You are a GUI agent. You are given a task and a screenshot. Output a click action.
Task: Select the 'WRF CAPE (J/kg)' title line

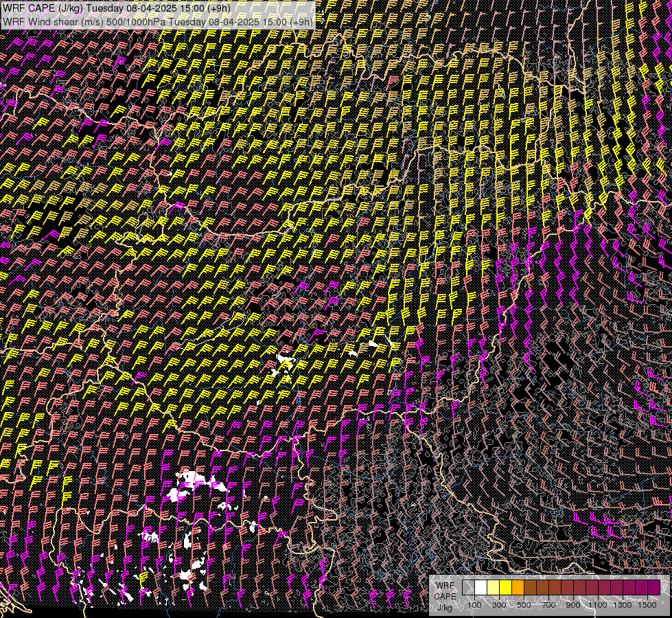tap(116, 8)
